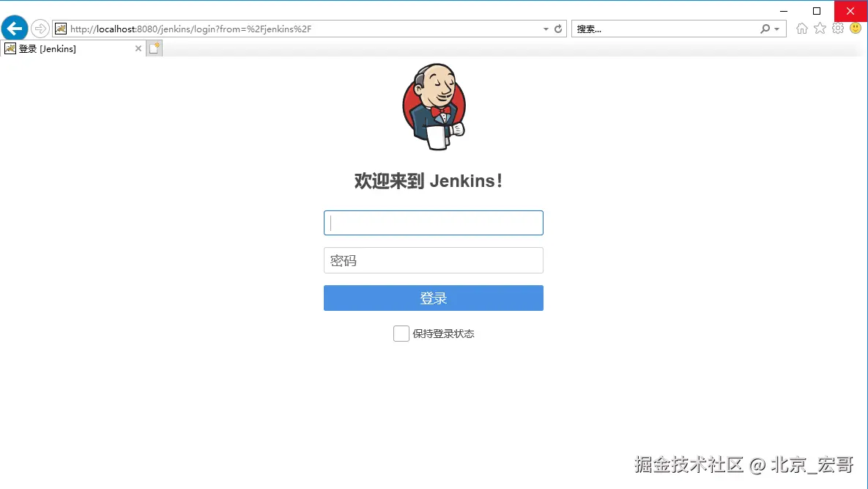Open favorites star icon
Screen dimensions: 868x489
(x=820, y=29)
